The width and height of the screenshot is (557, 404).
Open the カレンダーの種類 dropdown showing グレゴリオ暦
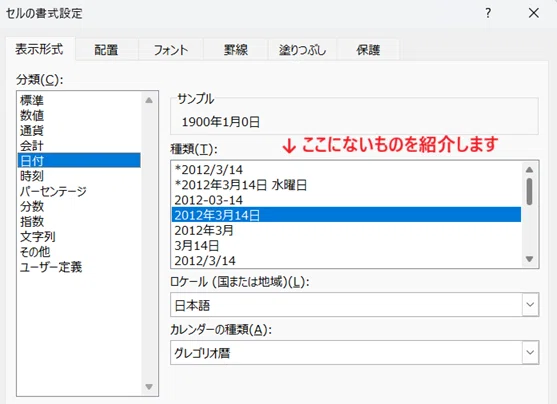(355, 352)
